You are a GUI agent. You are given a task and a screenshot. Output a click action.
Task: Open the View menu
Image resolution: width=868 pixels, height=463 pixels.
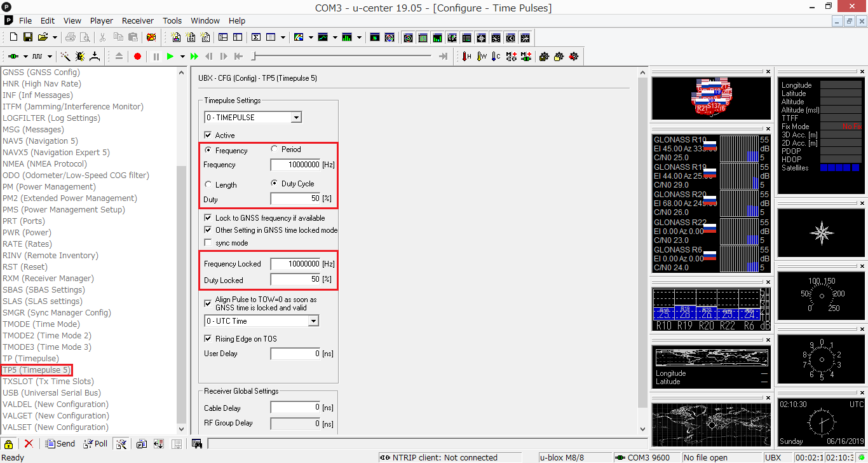(x=72, y=20)
